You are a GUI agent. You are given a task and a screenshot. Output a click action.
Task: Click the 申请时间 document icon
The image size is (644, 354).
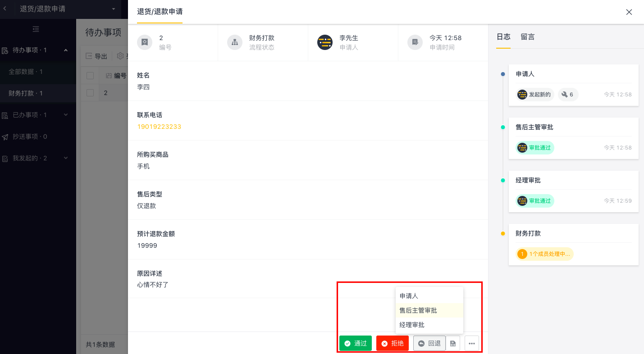[x=415, y=42]
